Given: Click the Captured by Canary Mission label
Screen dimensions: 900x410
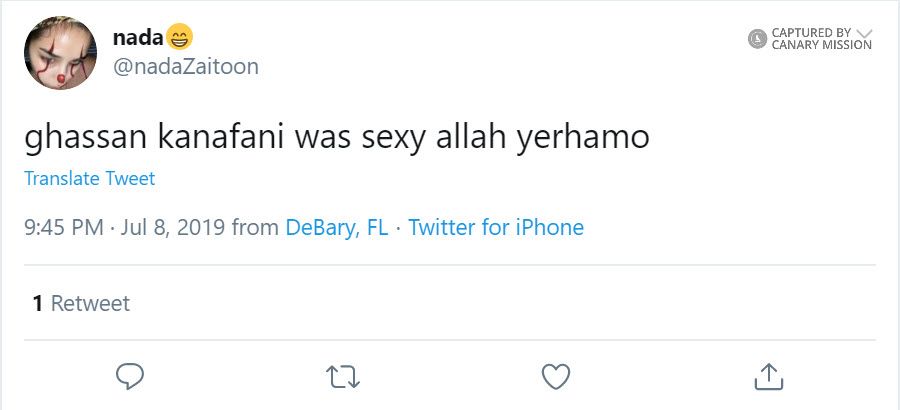Looking at the screenshot, I should click(821, 39).
